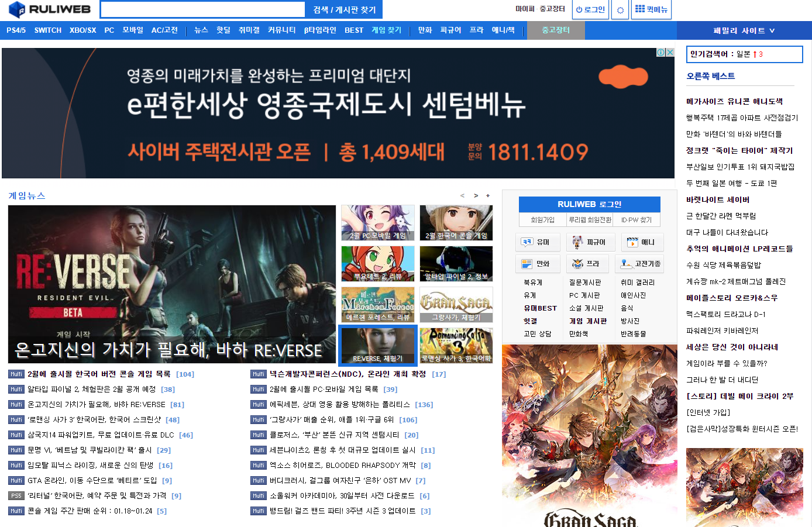Close the ad banner X icon

(670, 53)
